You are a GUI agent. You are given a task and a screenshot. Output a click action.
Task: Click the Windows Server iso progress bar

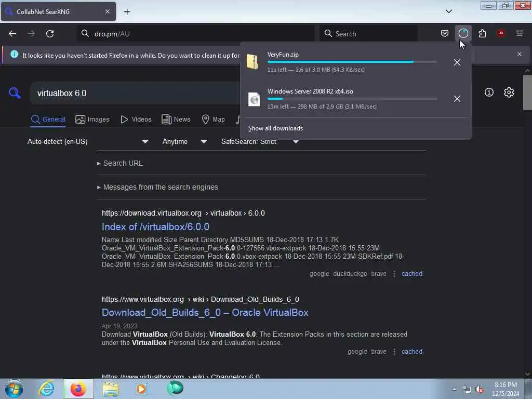tap(352, 99)
